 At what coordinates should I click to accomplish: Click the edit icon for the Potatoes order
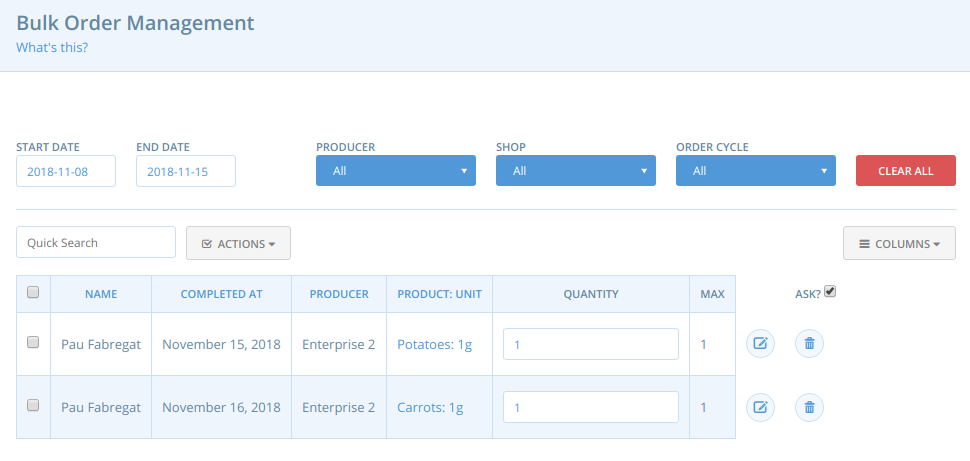click(x=760, y=343)
